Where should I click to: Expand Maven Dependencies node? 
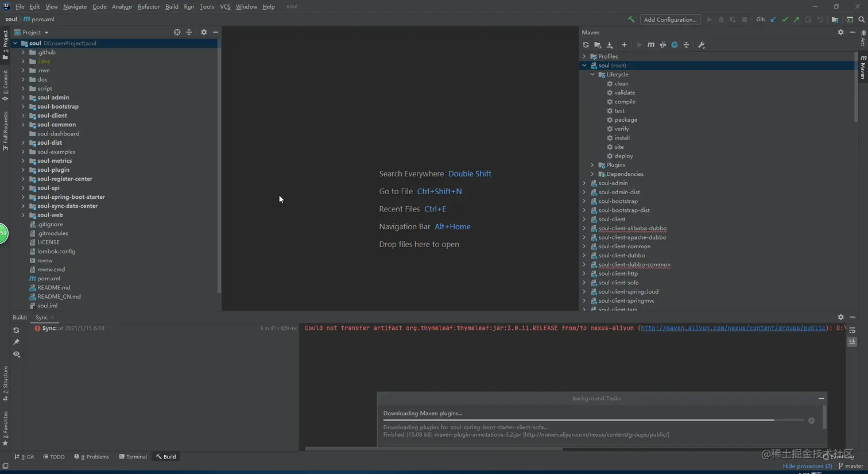click(x=592, y=174)
